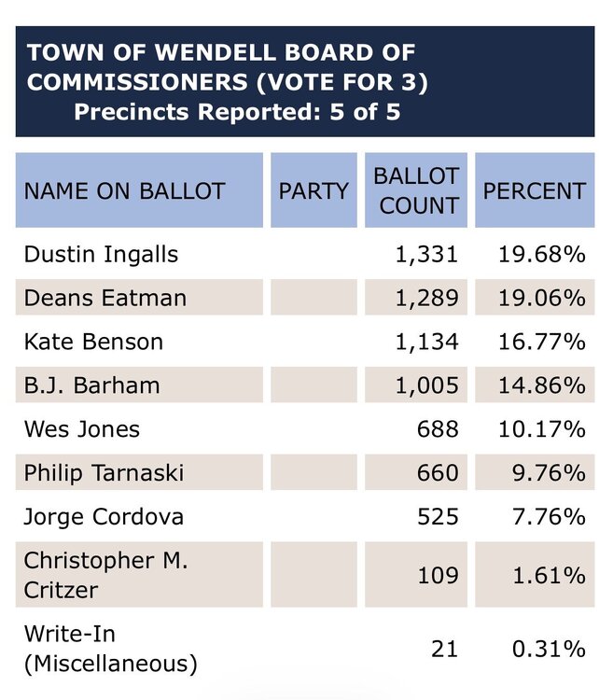Click the PERCENT column header
The image size is (613, 700).
coord(534,191)
